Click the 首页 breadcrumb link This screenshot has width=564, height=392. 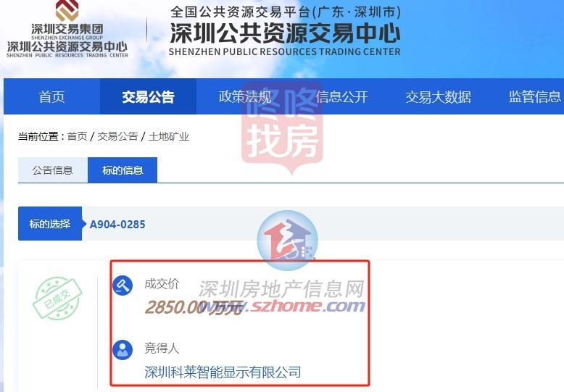(x=77, y=136)
